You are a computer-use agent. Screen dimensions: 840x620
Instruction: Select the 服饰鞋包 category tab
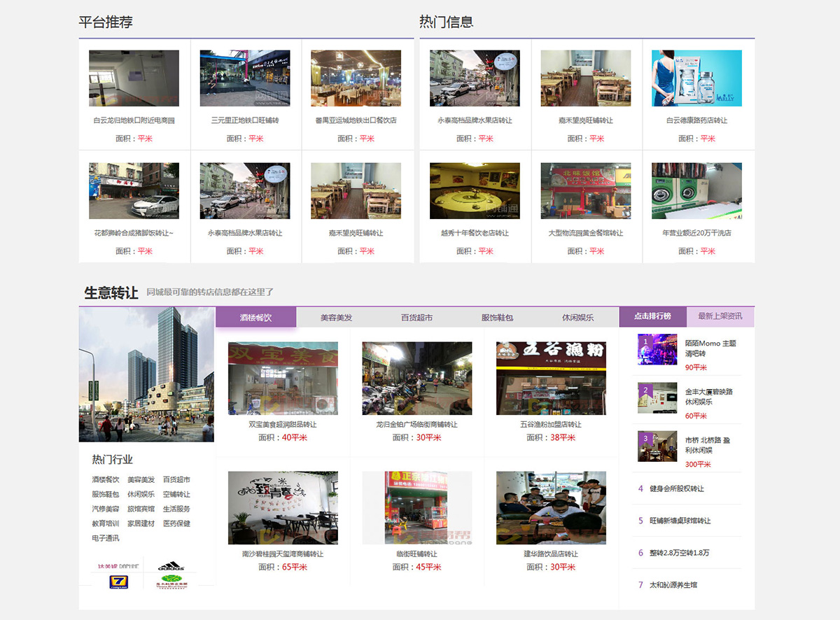point(497,318)
